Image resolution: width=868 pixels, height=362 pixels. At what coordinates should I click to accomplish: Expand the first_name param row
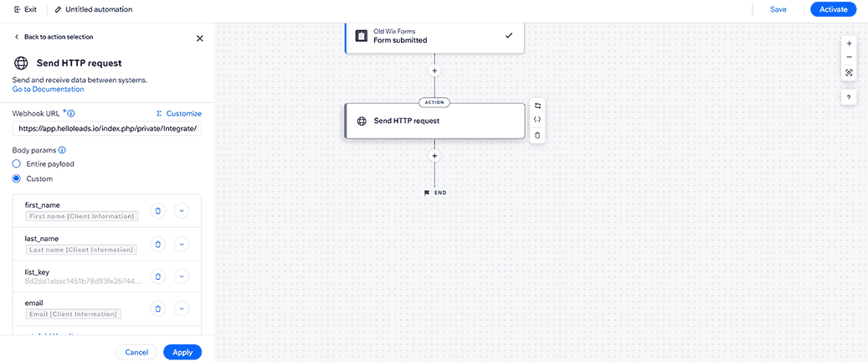click(x=182, y=210)
